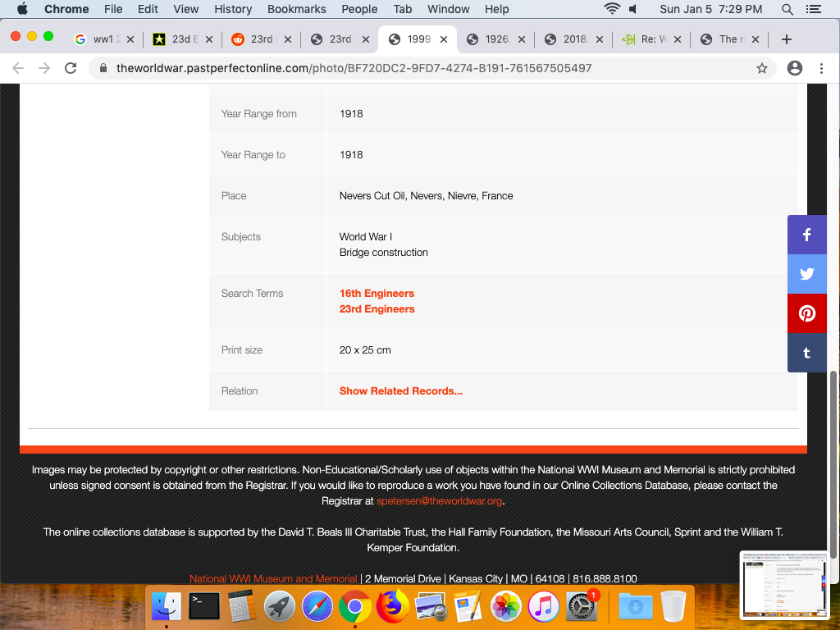Bookmark this page with the star icon
840x630 pixels.
[762, 69]
